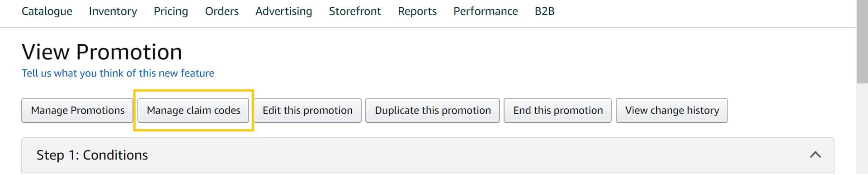This screenshot has height=175, width=868.
Task: Click Edit this promotion
Action: [307, 110]
